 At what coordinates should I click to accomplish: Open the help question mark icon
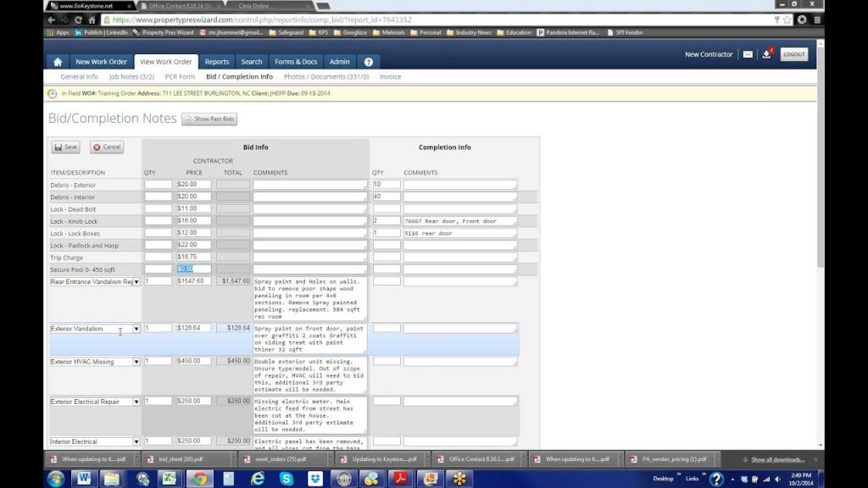368,62
